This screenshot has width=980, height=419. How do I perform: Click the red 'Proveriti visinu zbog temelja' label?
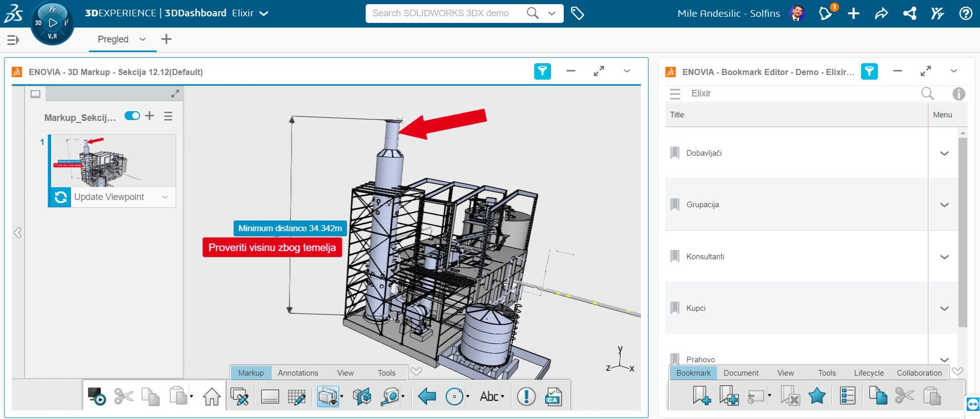[272, 248]
